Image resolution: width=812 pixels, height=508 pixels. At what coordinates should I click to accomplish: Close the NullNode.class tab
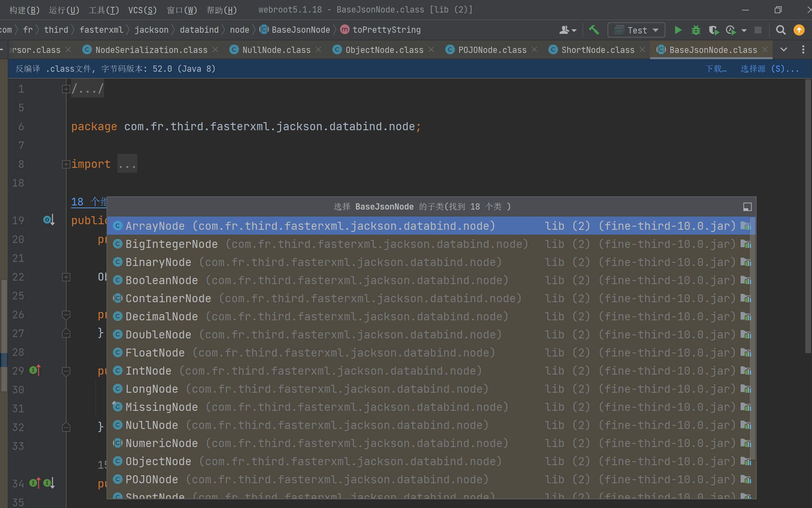click(x=318, y=50)
